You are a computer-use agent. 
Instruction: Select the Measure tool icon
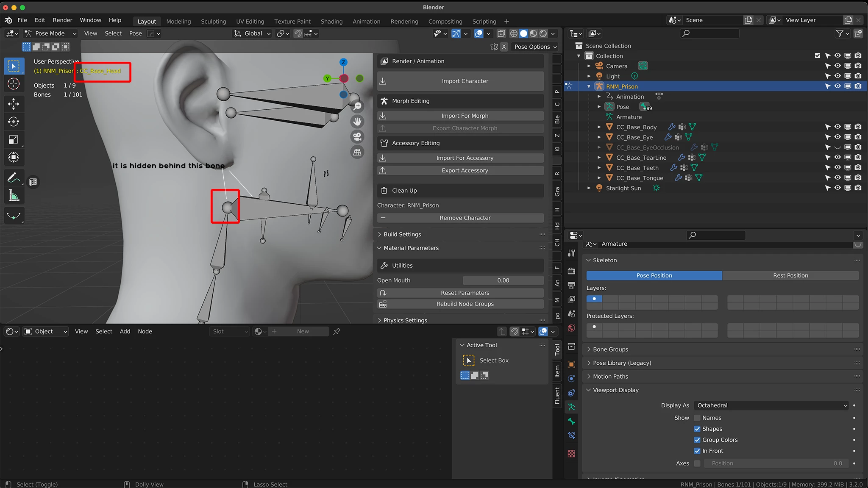tap(14, 196)
